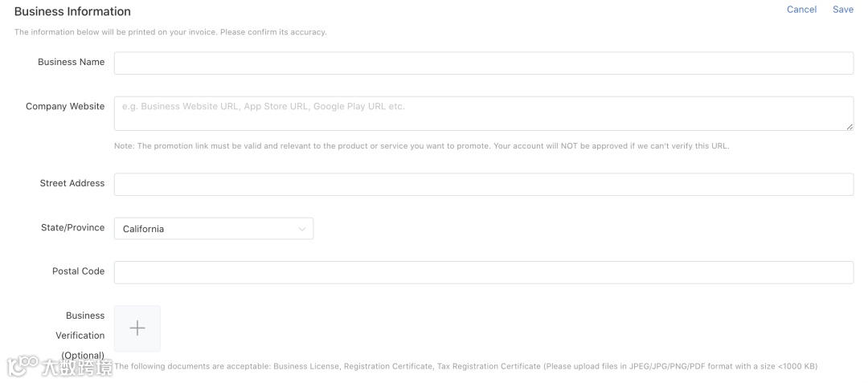
Task: Save the business information form
Action: pyautogui.click(x=843, y=10)
